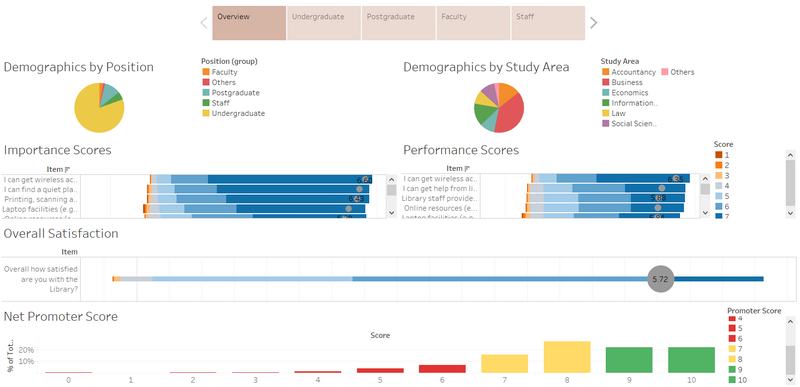
Task: Click the red bar for score 6
Action: pos(442,369)
